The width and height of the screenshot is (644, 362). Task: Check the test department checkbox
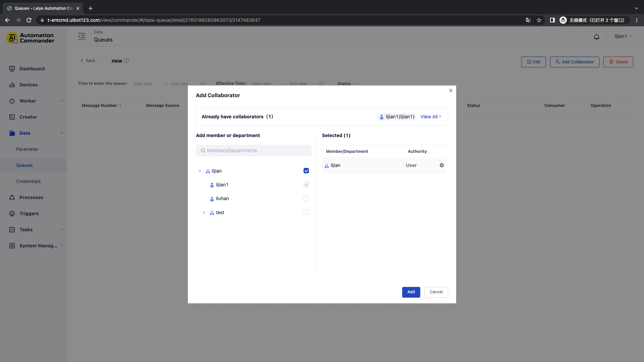306,212
